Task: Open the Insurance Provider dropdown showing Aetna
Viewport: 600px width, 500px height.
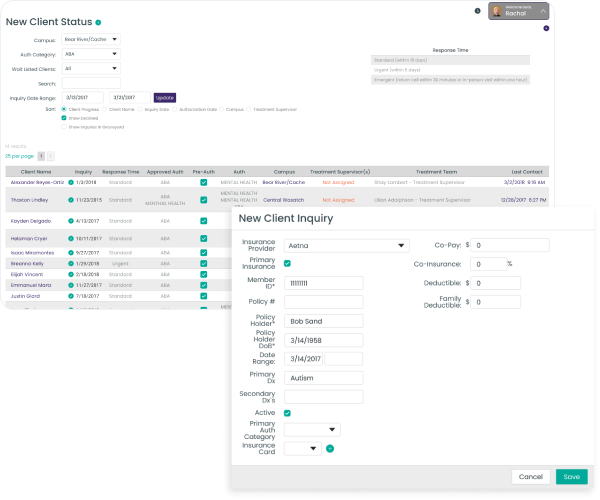Action: pos(347,245)
